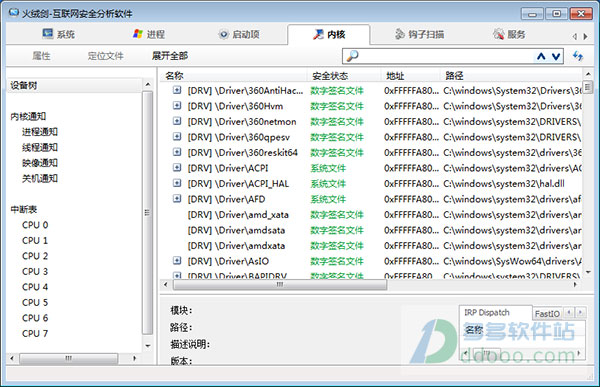
Task: Click the tab strip scroll-right arrow
Action: [x=585, y=36]
